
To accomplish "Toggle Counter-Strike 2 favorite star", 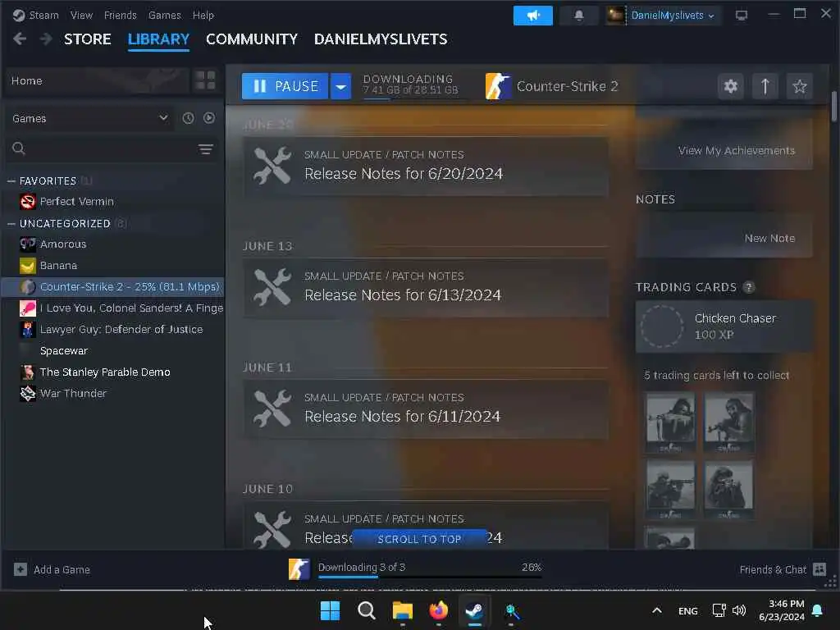I will click(799, 86).
